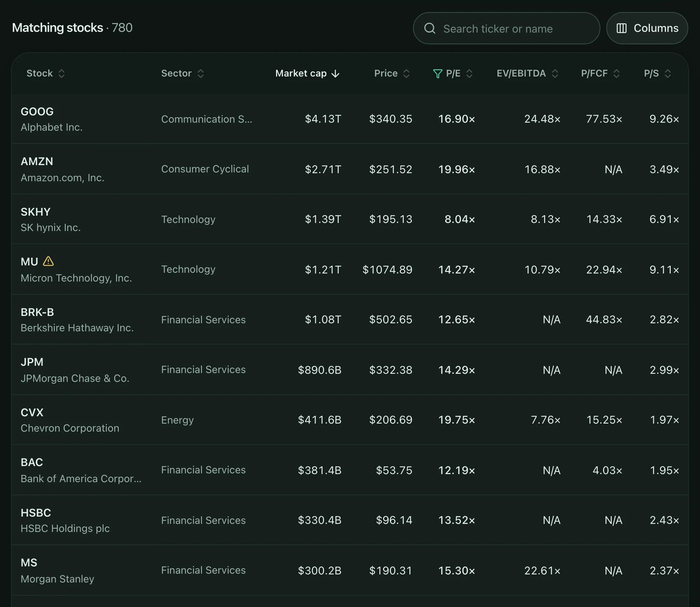The height and width of the screenshot is (607, 700).
Task: Click the 19.96× P/E value
Action: (457, 170)
